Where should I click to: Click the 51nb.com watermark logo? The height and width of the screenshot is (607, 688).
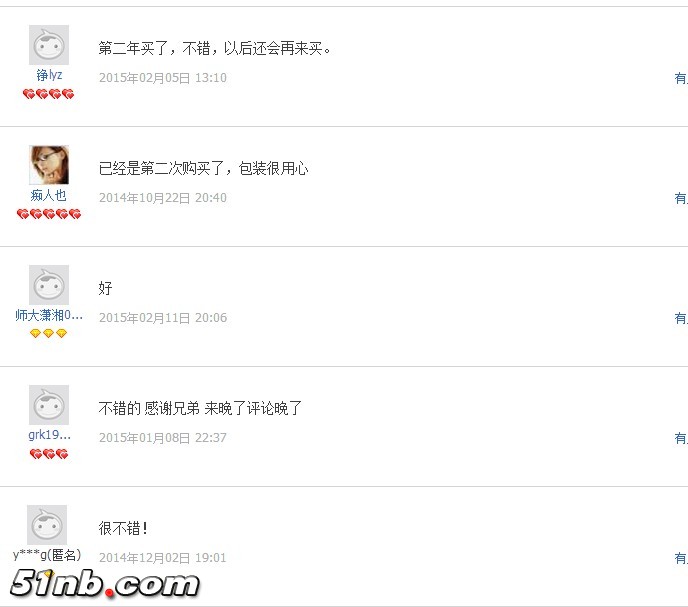coord(104,584)
